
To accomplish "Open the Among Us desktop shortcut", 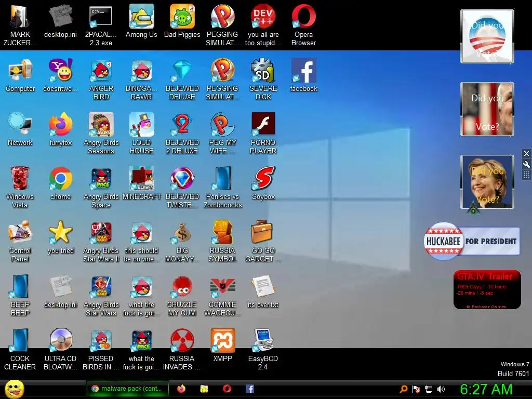I will (141, 22).
